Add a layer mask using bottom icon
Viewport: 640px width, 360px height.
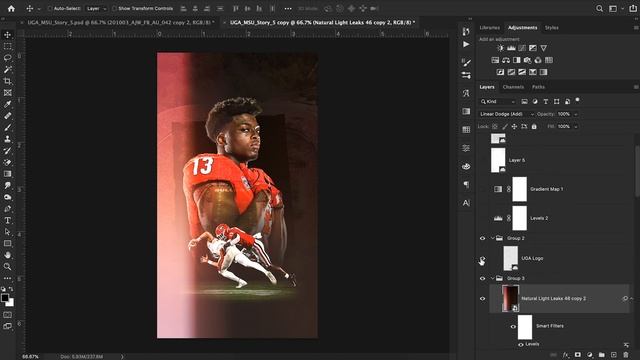(x=578, y=355)
